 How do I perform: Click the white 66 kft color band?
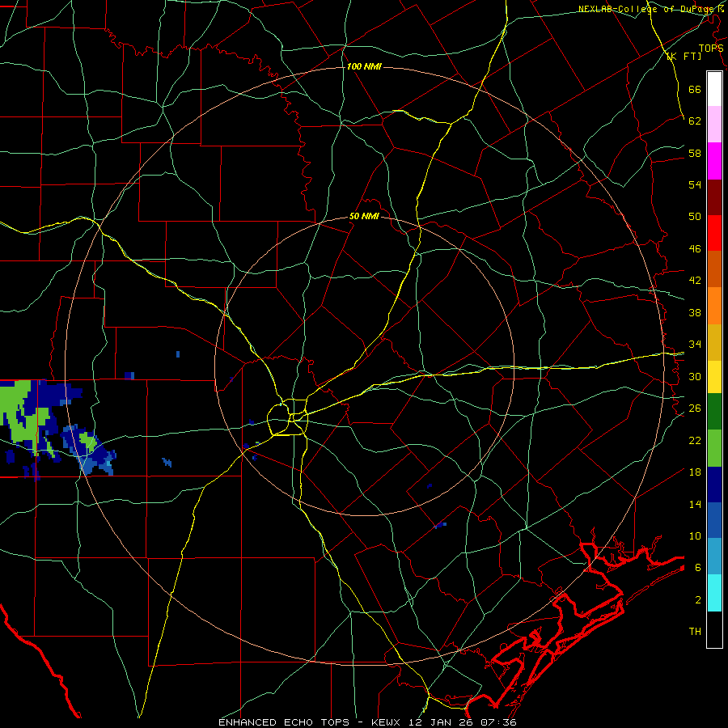[x=714, y=89]
